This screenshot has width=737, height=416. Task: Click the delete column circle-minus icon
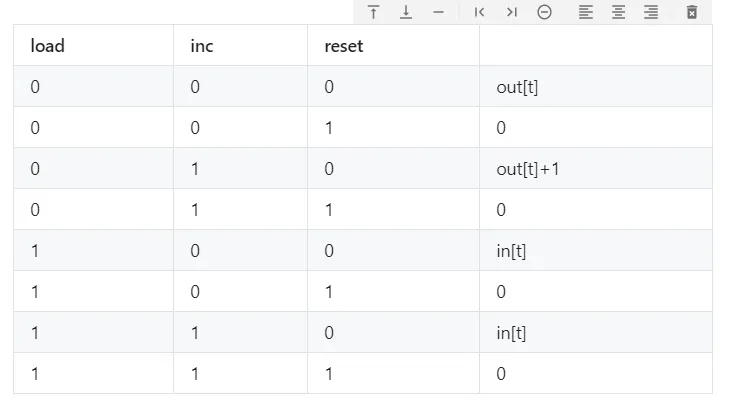coord(544,12)
